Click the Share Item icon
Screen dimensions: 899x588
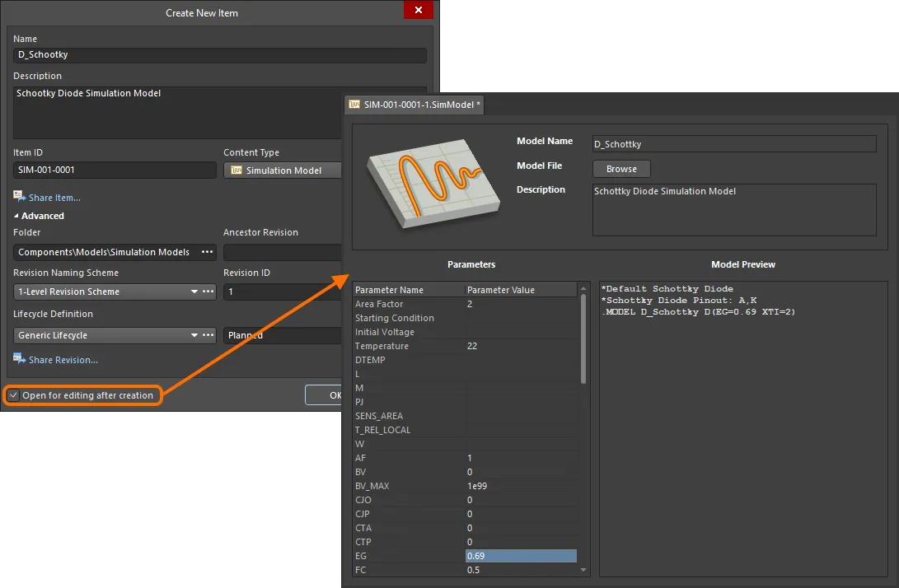point(20,197)
